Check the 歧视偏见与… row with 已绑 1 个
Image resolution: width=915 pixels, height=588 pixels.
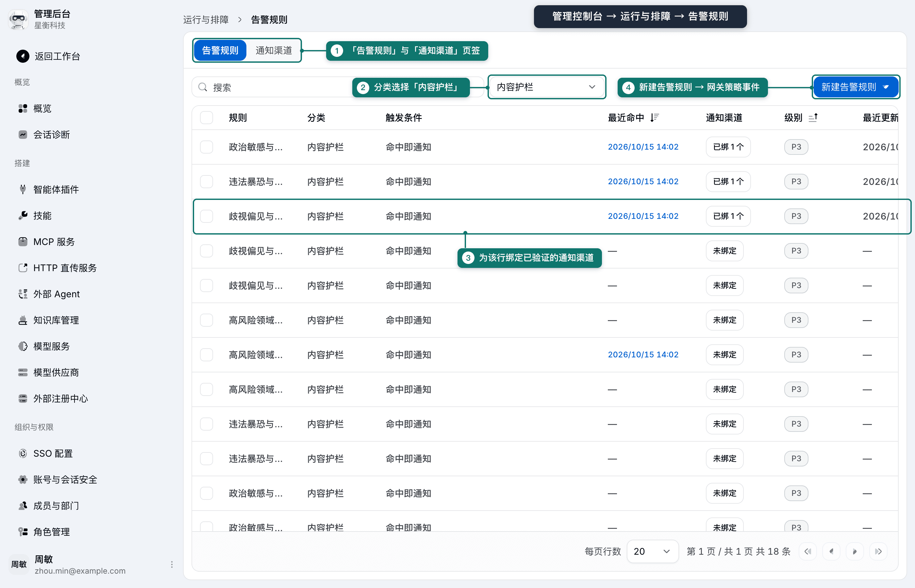(207, 216)
